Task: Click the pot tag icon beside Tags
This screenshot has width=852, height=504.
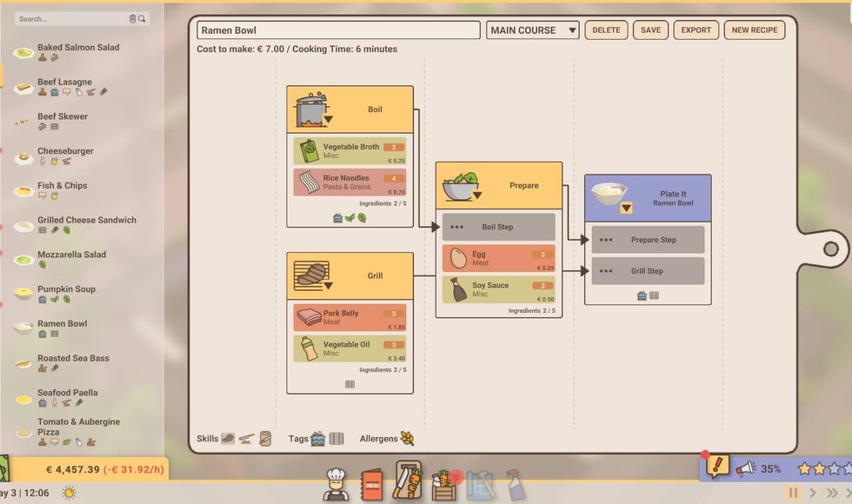Action: (318, 438)
